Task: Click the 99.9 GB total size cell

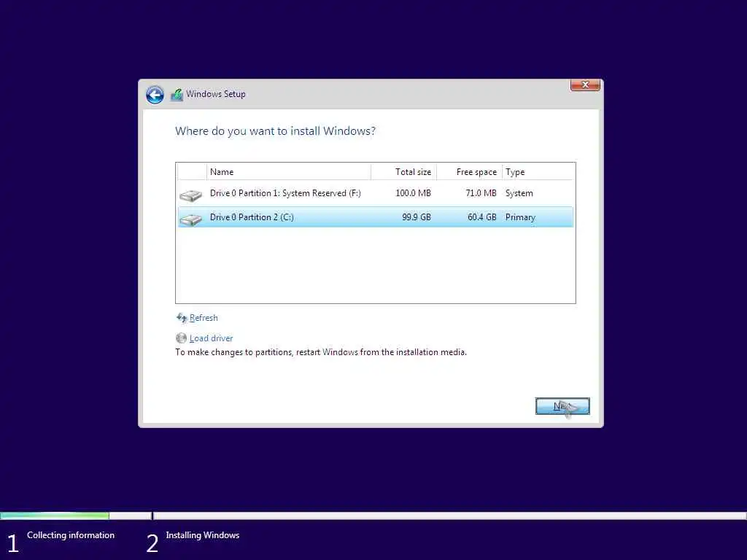Action: pos(417,217)
